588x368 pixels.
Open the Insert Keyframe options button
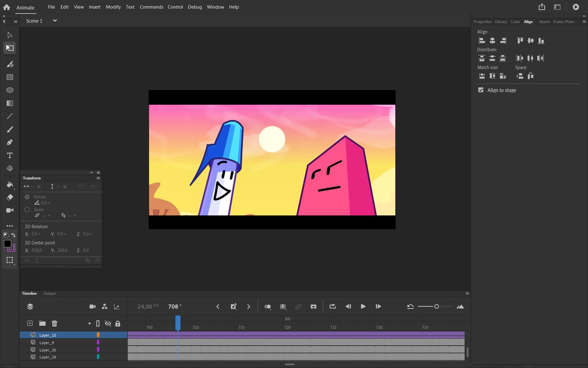click(234, 307)
